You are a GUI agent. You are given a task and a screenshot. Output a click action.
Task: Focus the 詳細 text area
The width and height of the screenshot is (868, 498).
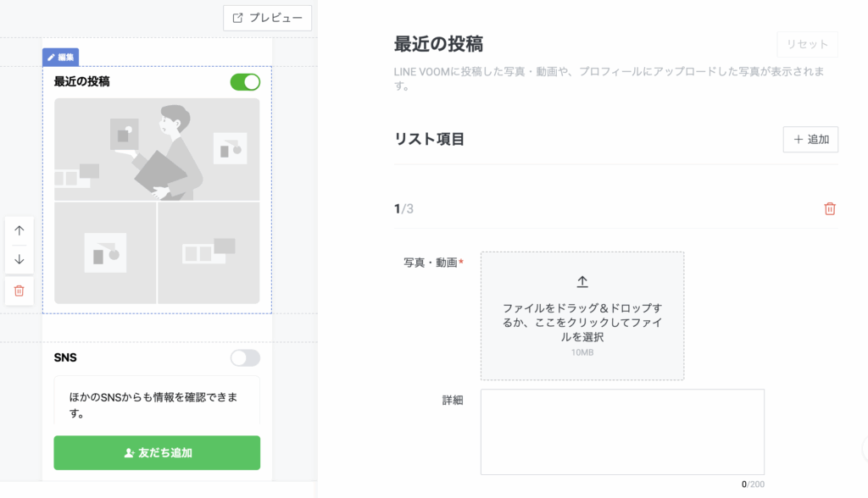pos(622,431)
